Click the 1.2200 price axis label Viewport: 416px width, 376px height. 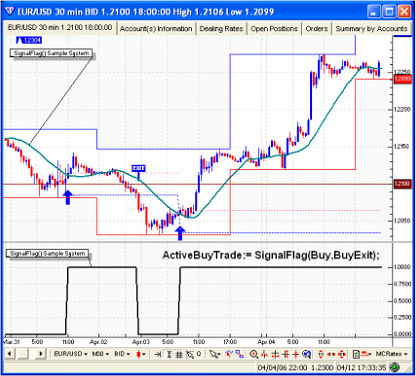402,110
